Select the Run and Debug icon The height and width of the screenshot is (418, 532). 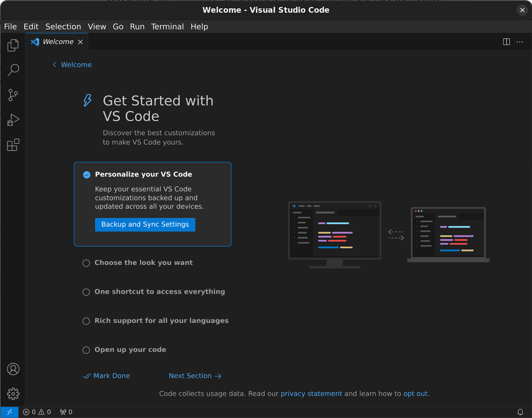tap(13, 120)
